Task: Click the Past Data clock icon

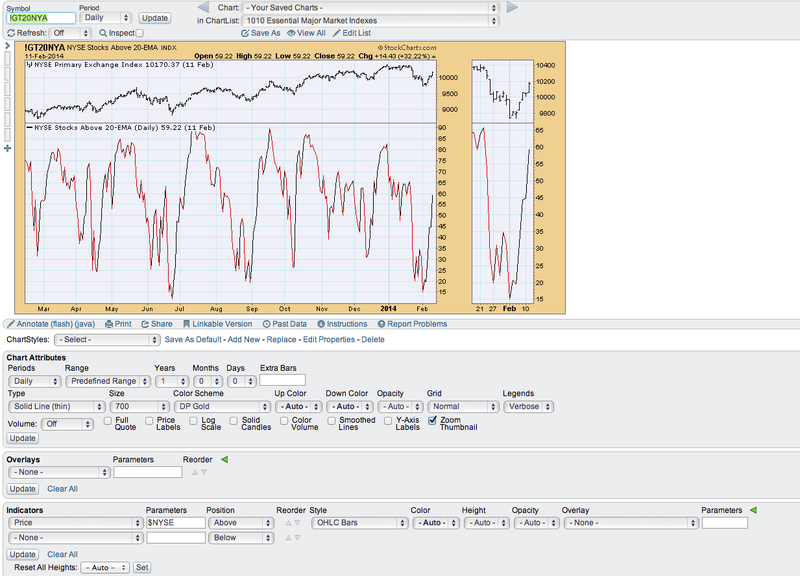Action: 266,324
